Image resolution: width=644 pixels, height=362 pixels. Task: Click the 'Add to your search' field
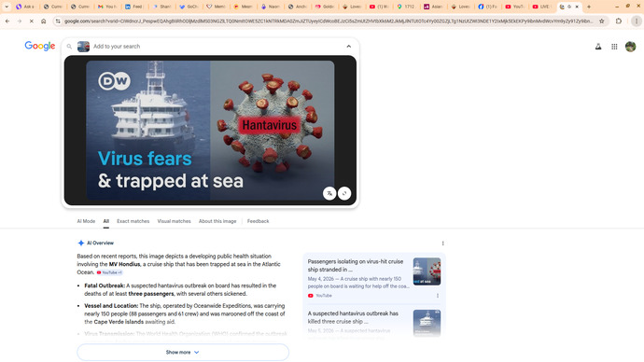117,47
